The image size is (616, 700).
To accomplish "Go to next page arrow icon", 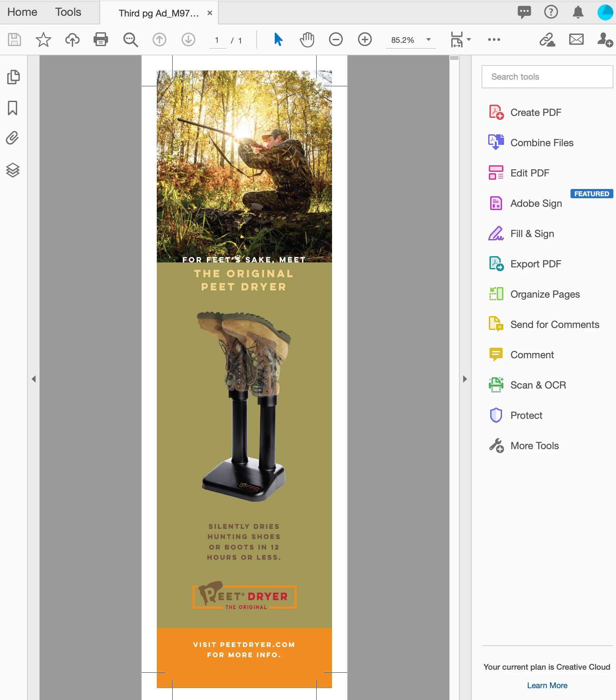I will [x=188, y=40].
